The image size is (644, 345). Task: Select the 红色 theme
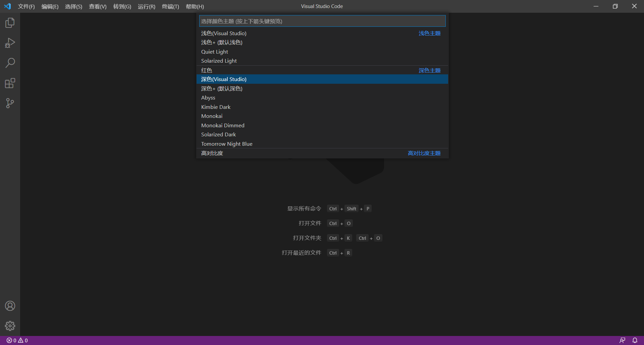[x=322, y=70]
